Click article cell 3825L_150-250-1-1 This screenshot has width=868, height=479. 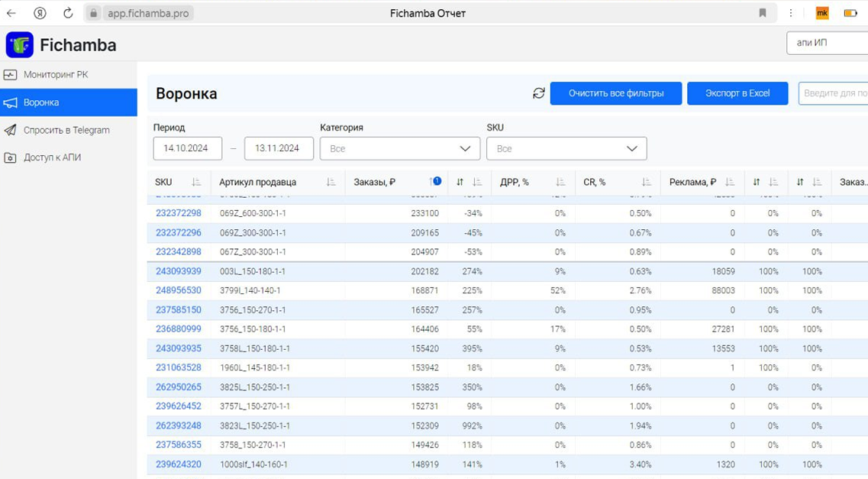[255, 387]
